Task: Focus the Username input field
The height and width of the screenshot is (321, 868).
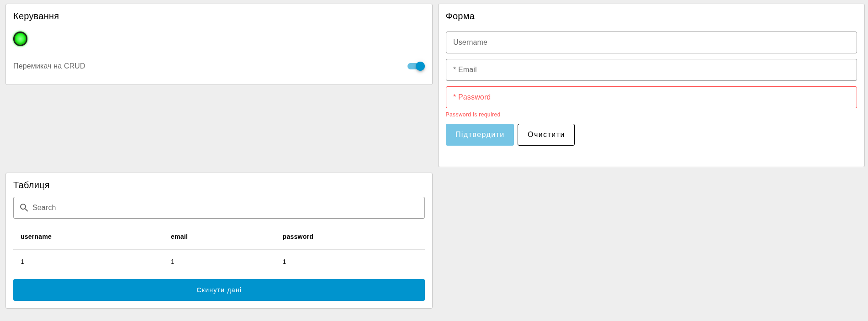Action: point(651,42)
